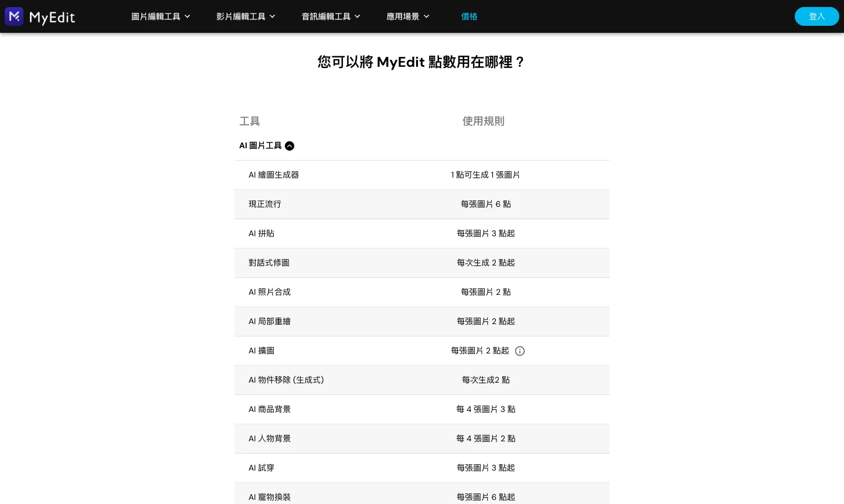Click the AI 局部重繪 tool name
The image size is (844, 504).
click(x=270, y=321)
